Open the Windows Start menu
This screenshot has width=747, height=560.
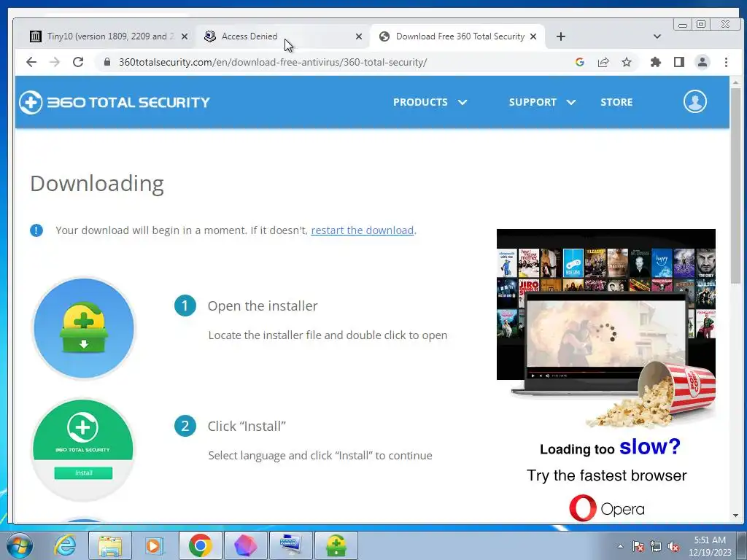coord(19,545)
